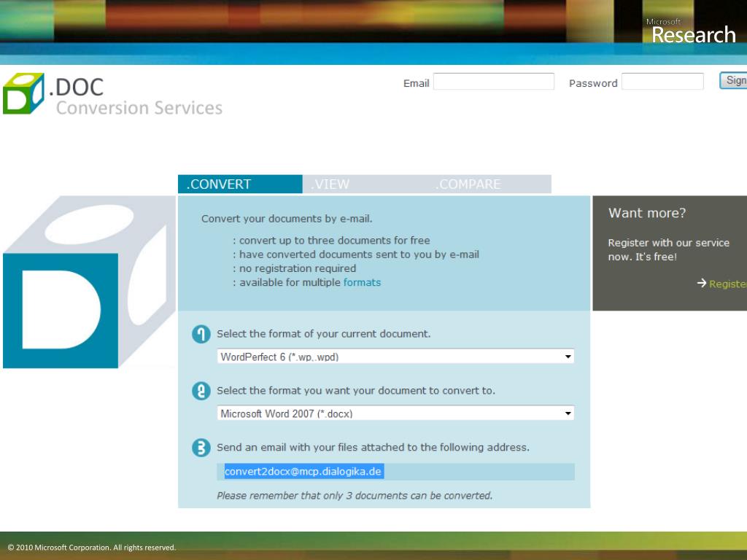Click the .DOC cube logo icon

(x=23, y=93)
